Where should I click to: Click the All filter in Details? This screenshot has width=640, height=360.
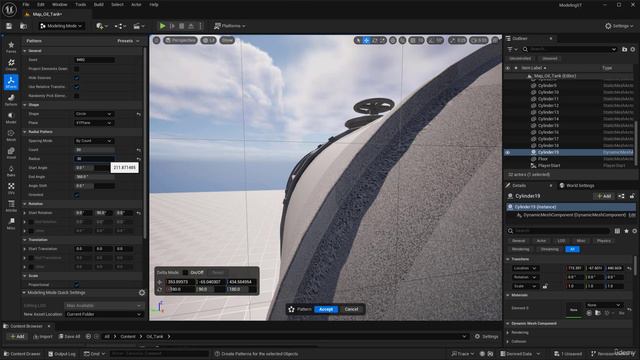click(x=572, y=249)
